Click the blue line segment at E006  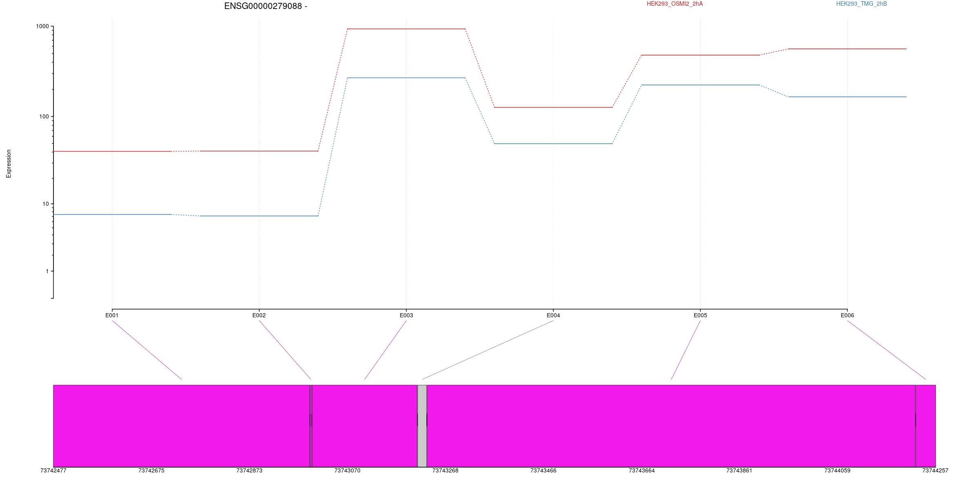847,97
